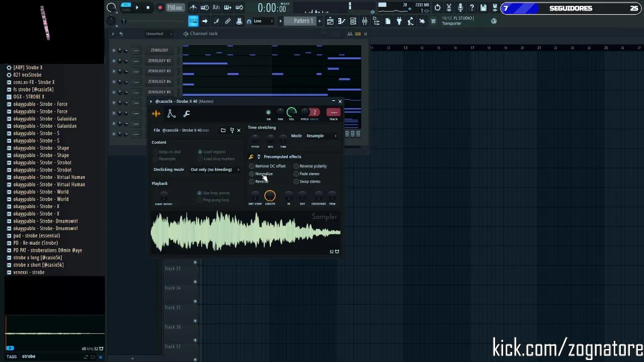644x362 pixels.
Task: Open the plugin picker plug icon
Action: coord(399,21)
